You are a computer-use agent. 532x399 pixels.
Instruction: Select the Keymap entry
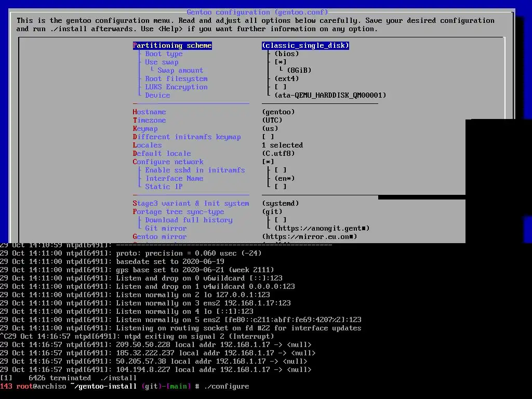click(x=145, y=129)
